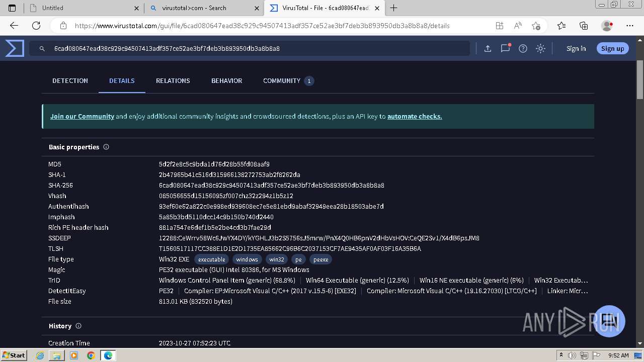The width and height of the screenshot is (644, 362).
Task: Switch to the virustotal>com Search tab
Action: pos(204,8)
